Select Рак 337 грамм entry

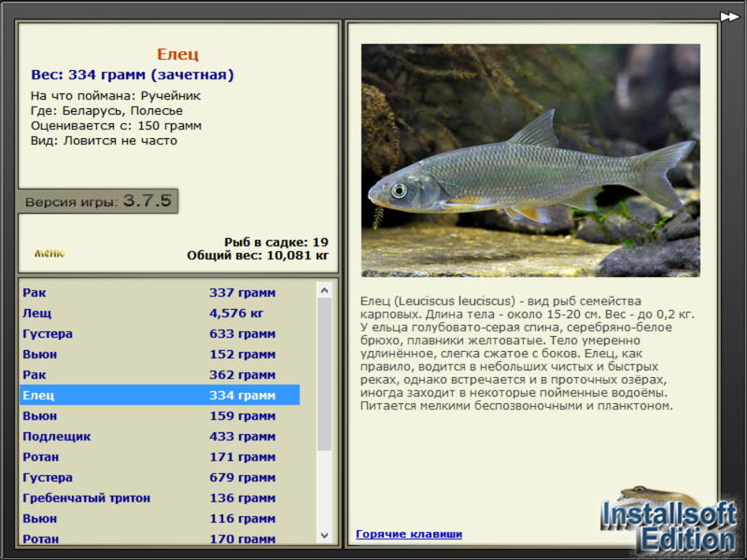point(160,293)
